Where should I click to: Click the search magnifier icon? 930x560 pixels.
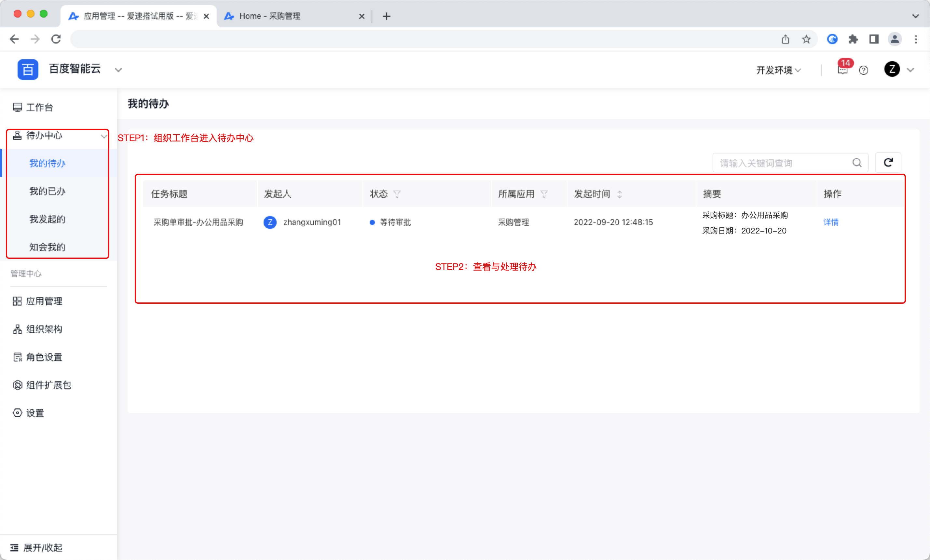point(857,163)
